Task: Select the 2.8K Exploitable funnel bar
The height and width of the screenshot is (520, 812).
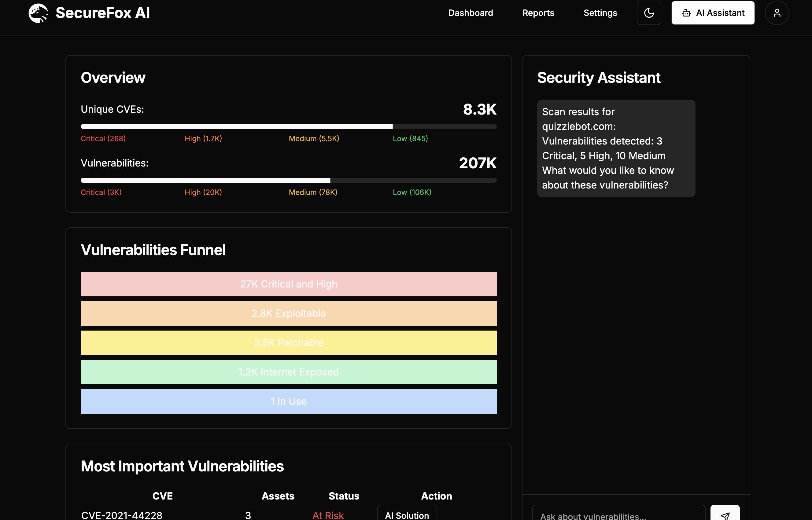Action: coord(288,313)
